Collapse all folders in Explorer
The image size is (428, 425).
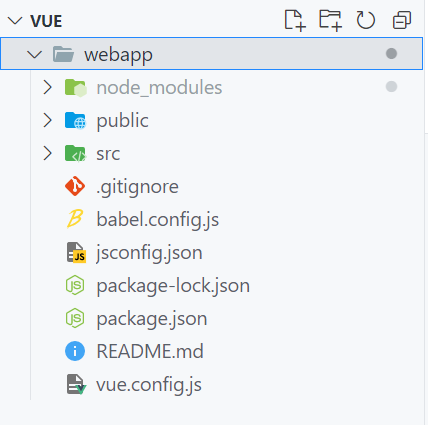(402, 21)
